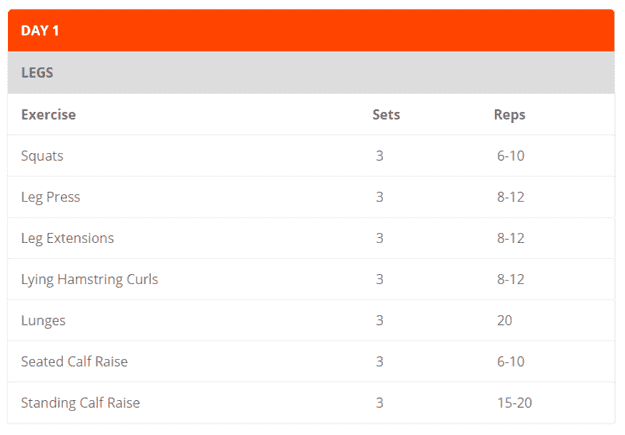This screenshot has width=625, height=435.
Task: Click the 15-20 reps value
Action: tap(514, 403)
